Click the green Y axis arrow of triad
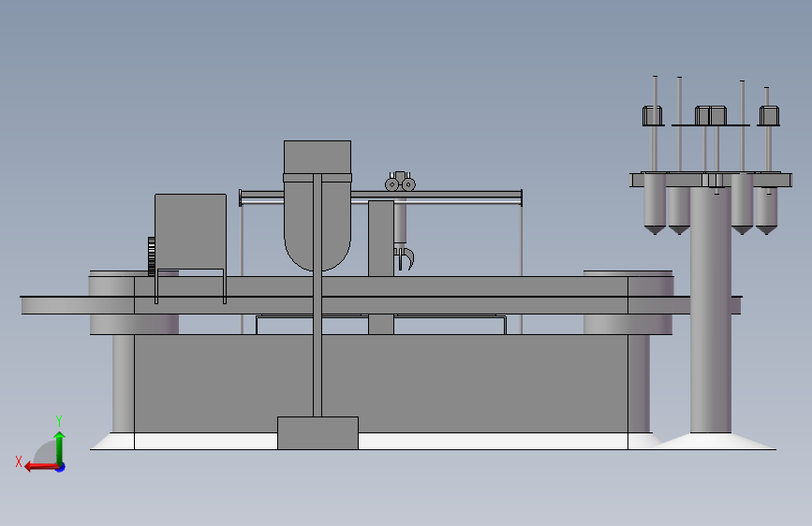812x526 pixels. tap(60, 447)
